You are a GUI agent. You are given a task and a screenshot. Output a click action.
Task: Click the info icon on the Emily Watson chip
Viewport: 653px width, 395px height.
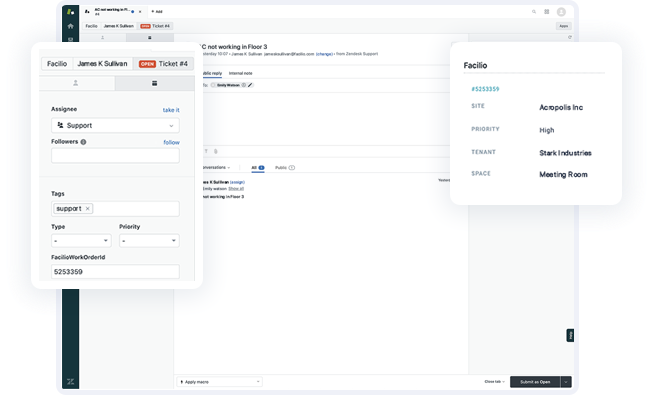pos(244,85)
